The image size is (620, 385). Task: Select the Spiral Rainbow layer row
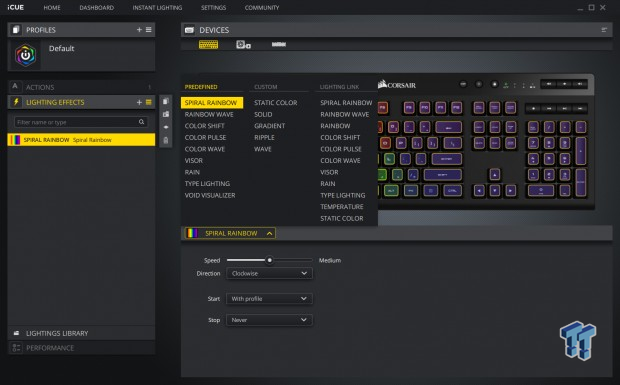tap(81, 140)
